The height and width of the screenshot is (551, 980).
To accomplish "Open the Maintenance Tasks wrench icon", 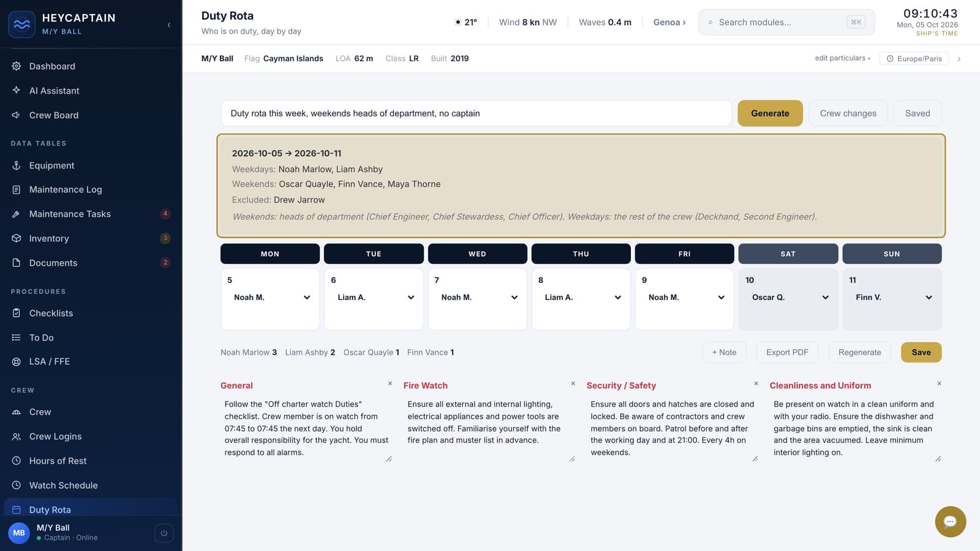I will [x=17, y=214].
